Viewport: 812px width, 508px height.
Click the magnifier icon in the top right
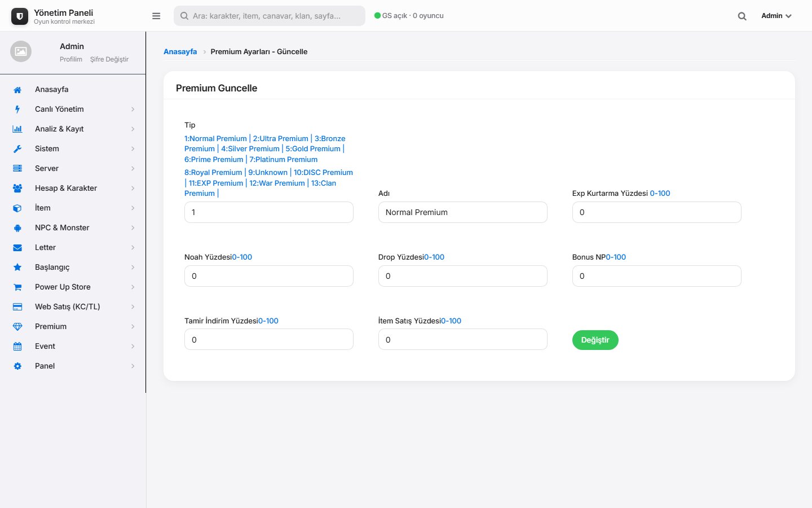click(x=742, y=16)
